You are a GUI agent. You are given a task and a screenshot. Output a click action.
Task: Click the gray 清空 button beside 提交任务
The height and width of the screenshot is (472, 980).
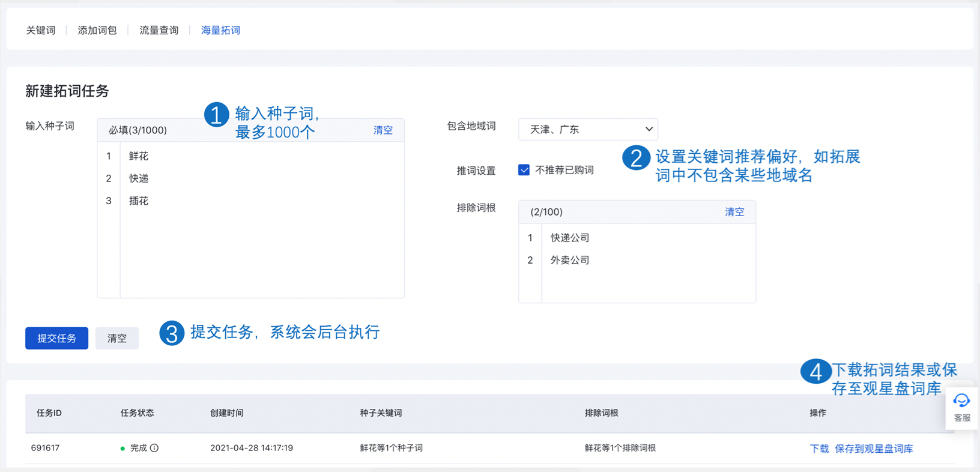[x=117, y=338]
